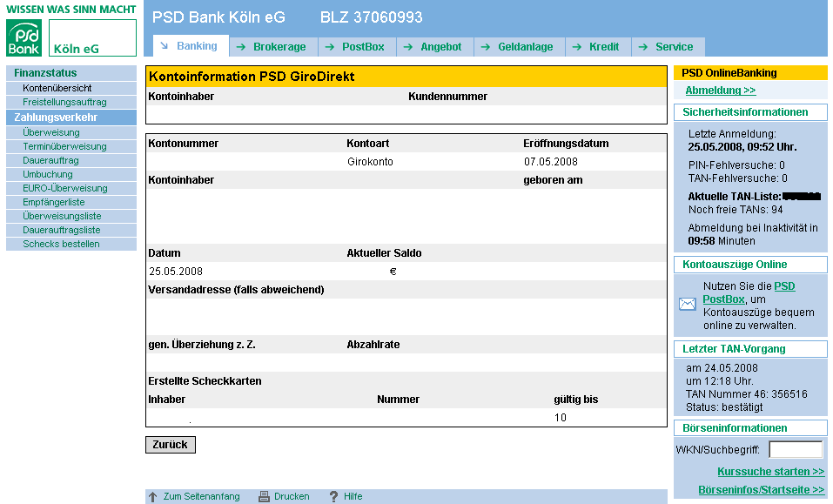Open Empfängerliste in the sidebar

coord(71,202)
